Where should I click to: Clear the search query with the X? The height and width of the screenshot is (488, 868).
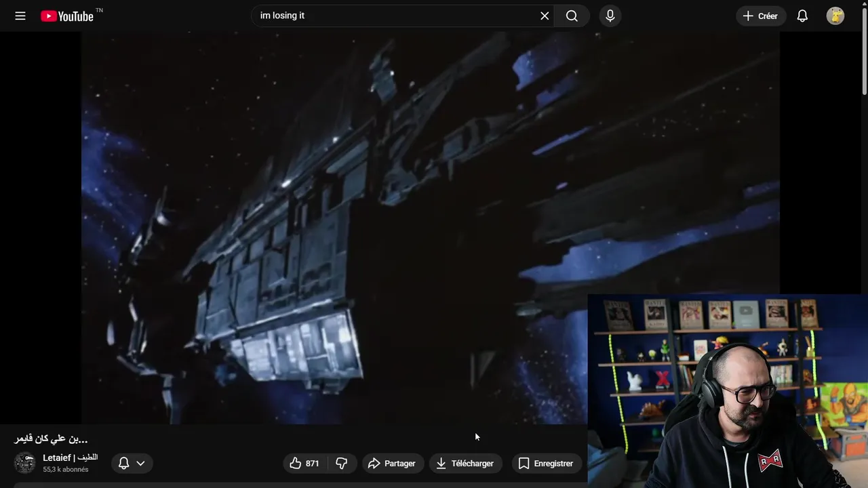pos(545,16)
